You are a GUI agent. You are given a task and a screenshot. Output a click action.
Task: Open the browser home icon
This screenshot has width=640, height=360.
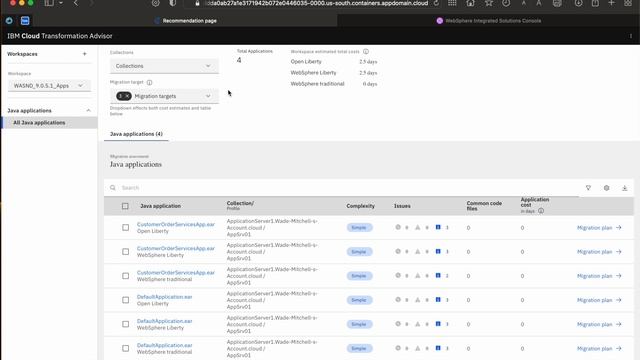pos(471,3)
